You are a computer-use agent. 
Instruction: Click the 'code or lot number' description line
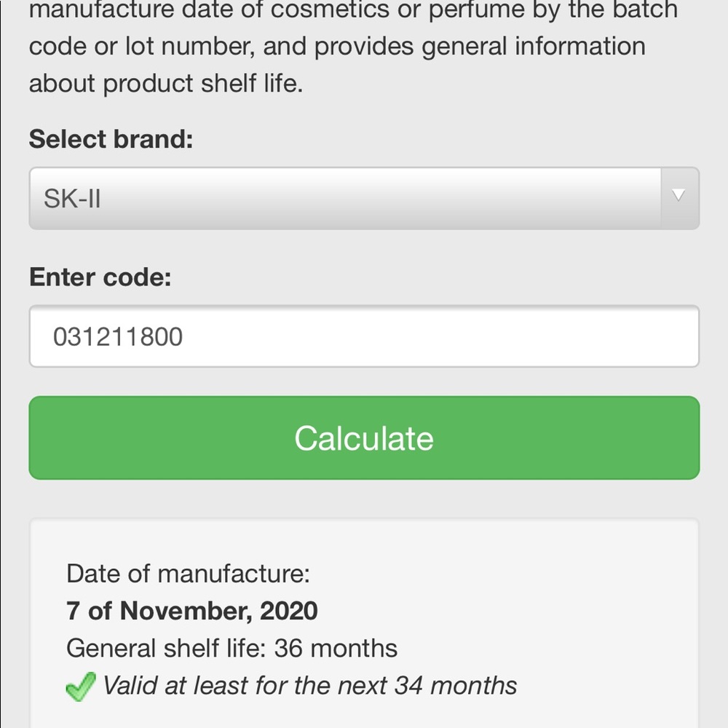[337, 47]
